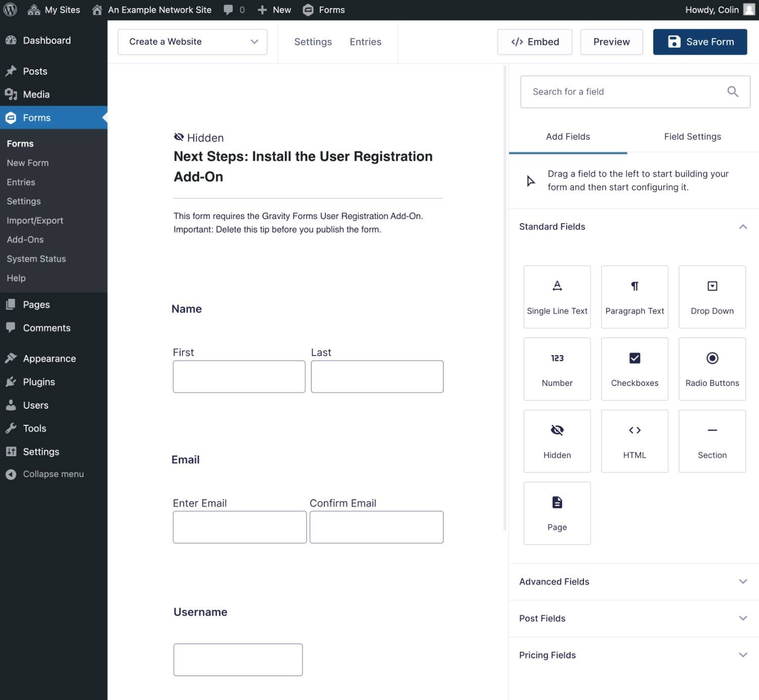Click the New plus menu
Image resolution: width=759 pixels, height=700 pixels.
pyautogui.click(x=274, y=10)
